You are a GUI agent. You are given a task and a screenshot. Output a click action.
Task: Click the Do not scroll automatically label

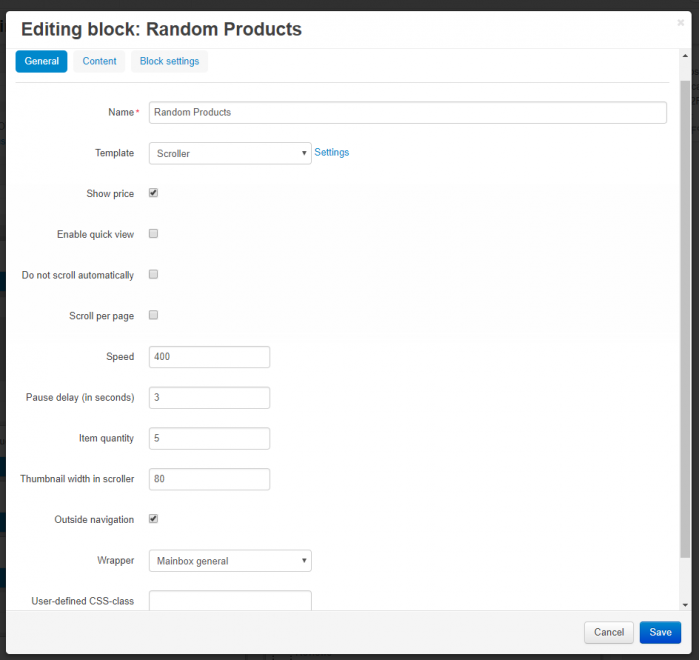(78, 276)
